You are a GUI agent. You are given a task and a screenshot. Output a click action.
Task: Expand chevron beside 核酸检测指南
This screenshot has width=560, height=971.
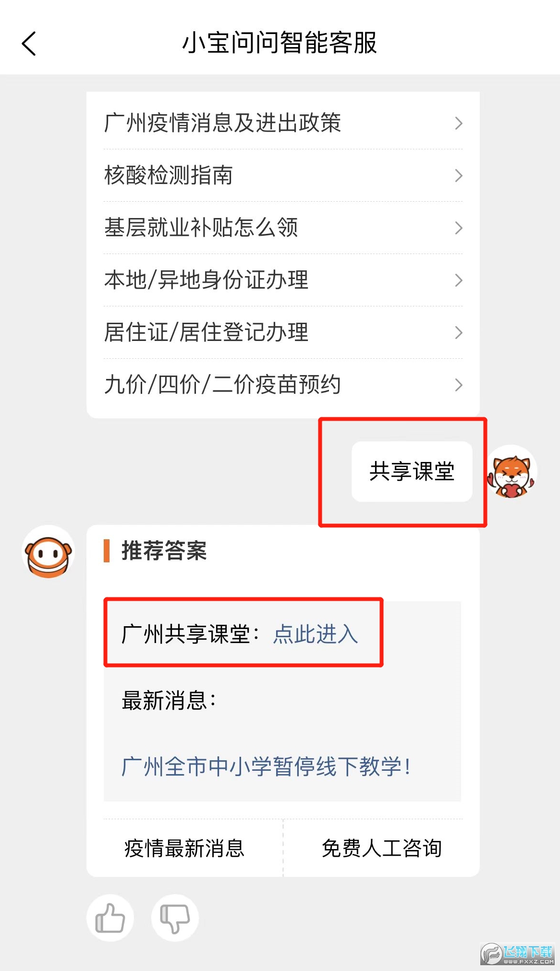459,176
